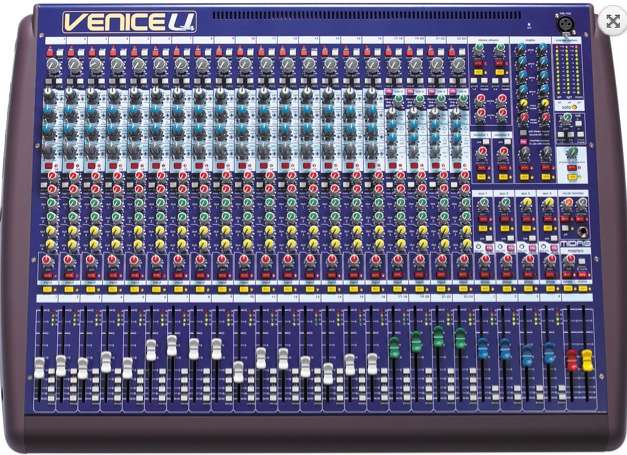627x455 pixels.
Task: Click the headphone jack in local monitor section
Action: click(x=583, y=231)
